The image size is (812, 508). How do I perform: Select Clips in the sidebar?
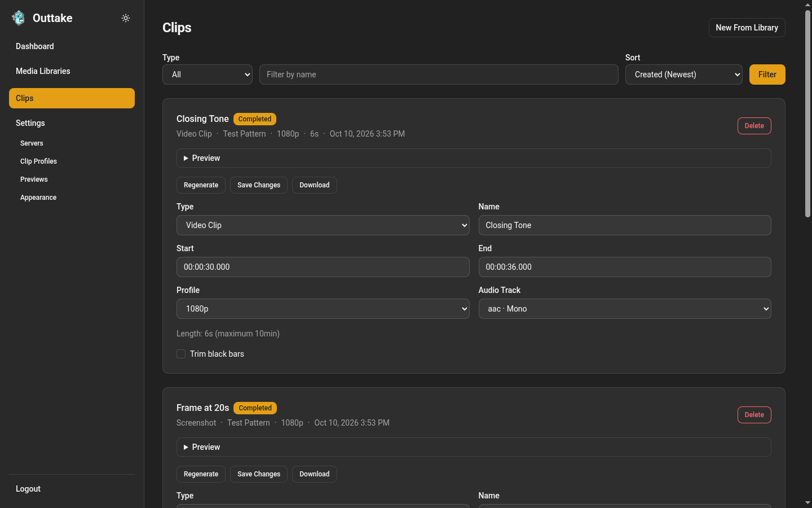[x=72, y=98]
